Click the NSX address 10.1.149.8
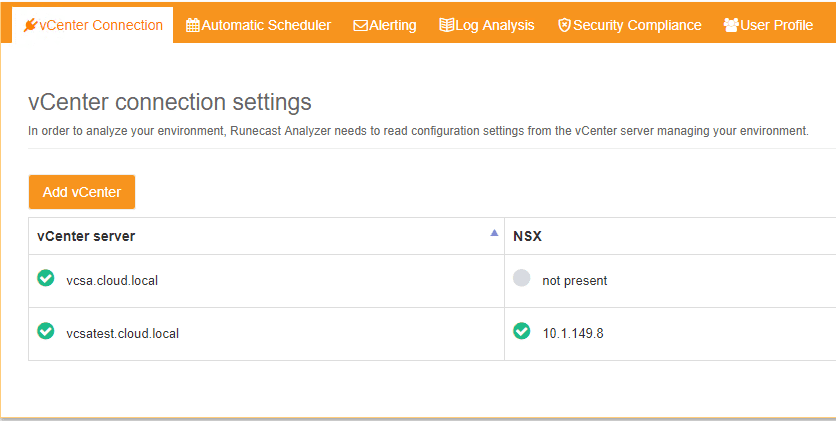The image size is (836, 421). 573,333
